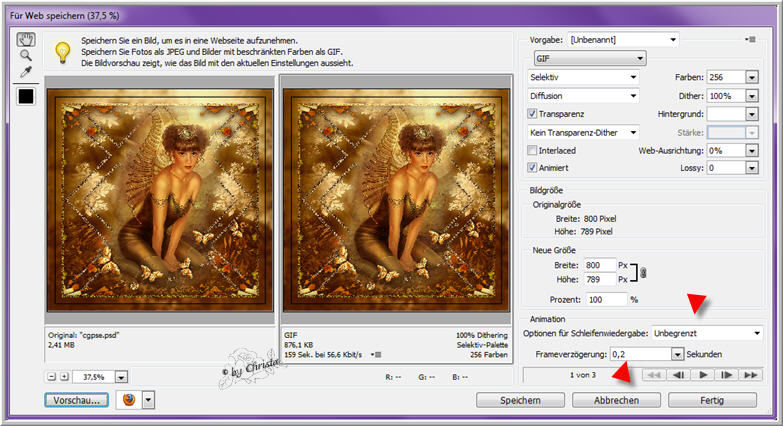Click the "Original: cgpse.psd" label
The width and height of the screenshot is (783, 426).
pos(84,335)
